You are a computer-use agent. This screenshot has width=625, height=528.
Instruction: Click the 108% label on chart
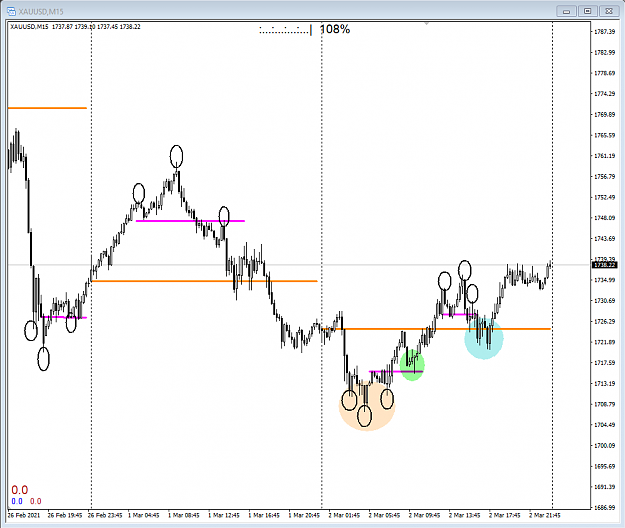point(335,29)
